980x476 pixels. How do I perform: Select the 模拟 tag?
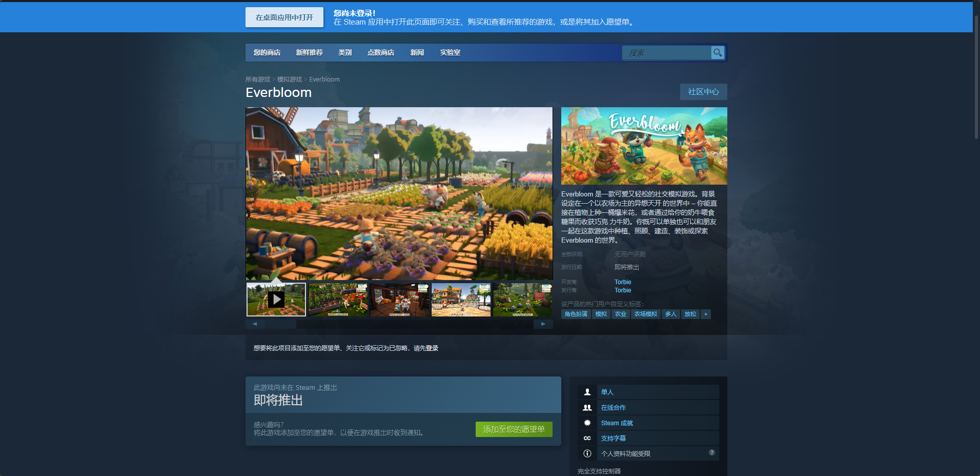(601, 314)
